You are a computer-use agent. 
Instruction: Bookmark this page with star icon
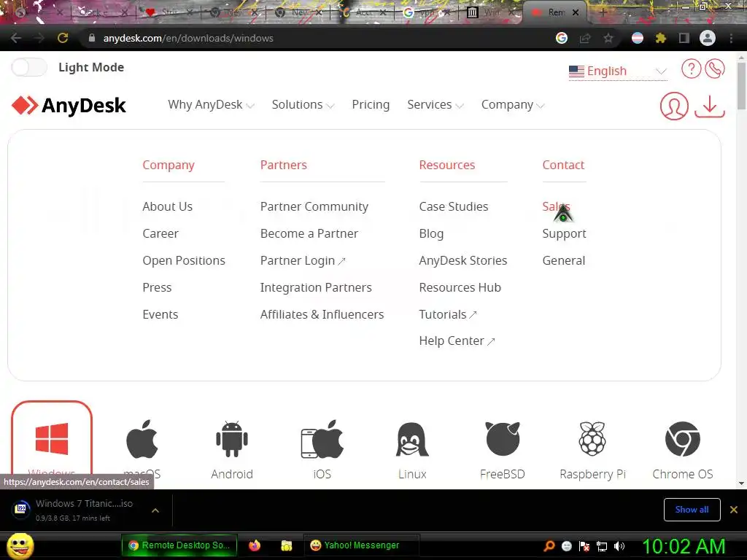pos(608,38)
